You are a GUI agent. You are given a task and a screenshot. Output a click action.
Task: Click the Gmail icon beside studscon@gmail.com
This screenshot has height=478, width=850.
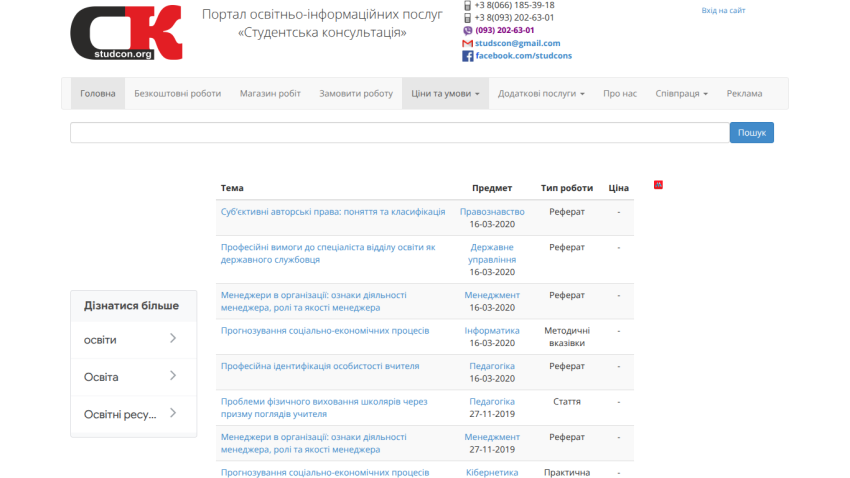(467, 43)
